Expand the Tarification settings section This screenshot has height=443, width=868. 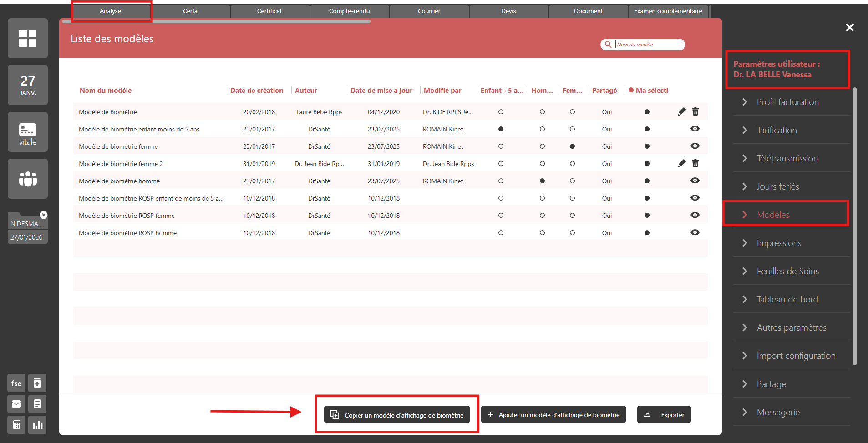[777, 131]
